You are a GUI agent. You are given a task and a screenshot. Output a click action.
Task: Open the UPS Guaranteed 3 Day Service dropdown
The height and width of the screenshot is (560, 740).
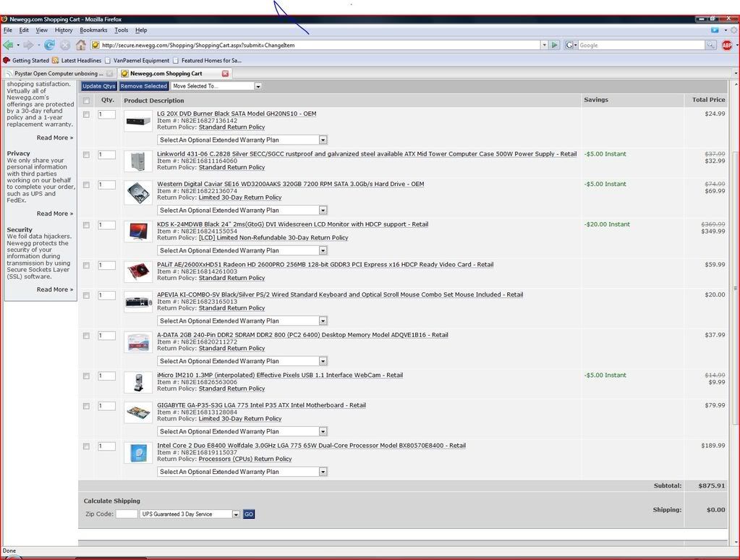[190, 514]
